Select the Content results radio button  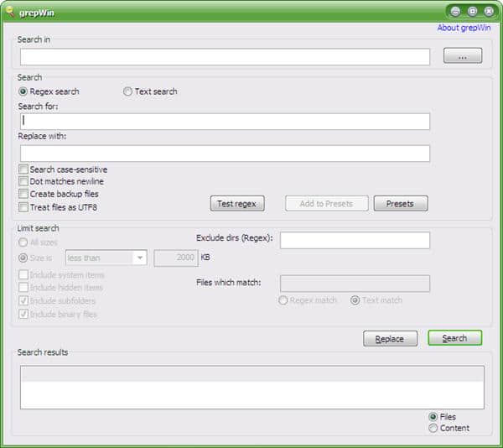coord(433,428)
